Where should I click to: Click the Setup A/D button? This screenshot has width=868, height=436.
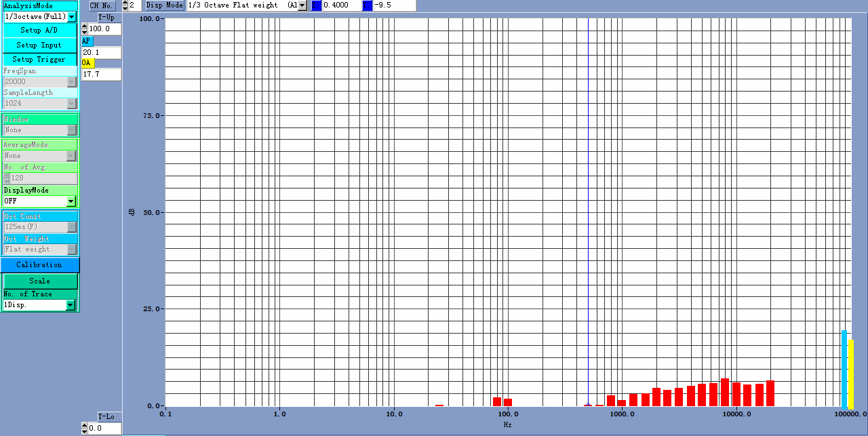[39, 31]
